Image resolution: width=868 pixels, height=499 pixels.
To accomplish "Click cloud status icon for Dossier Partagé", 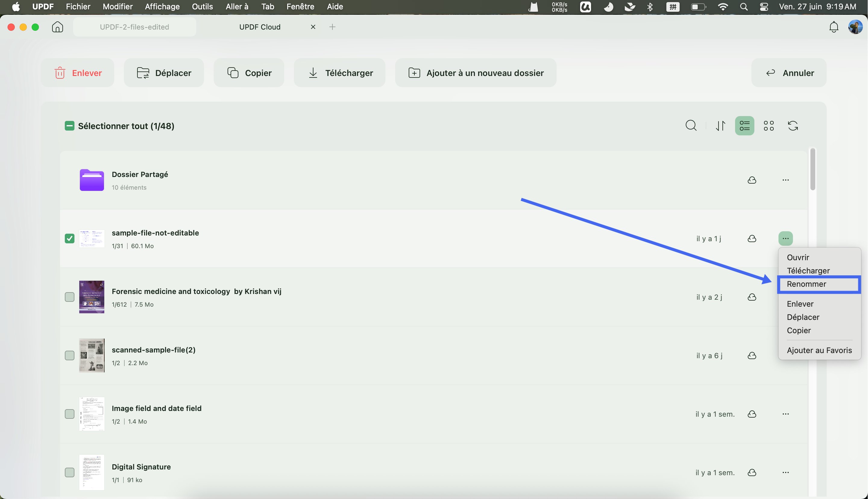I will coord(752,180).
